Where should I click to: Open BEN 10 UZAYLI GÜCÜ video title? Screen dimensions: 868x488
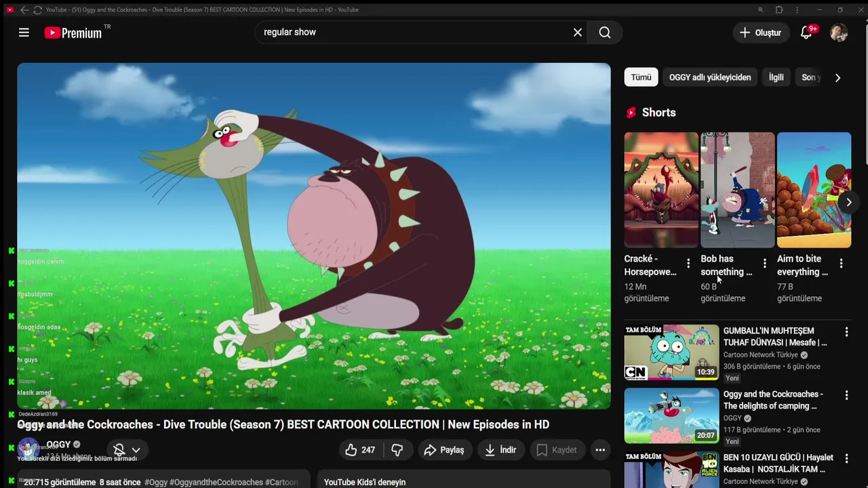pyautogui.click(x=778, y=463)
